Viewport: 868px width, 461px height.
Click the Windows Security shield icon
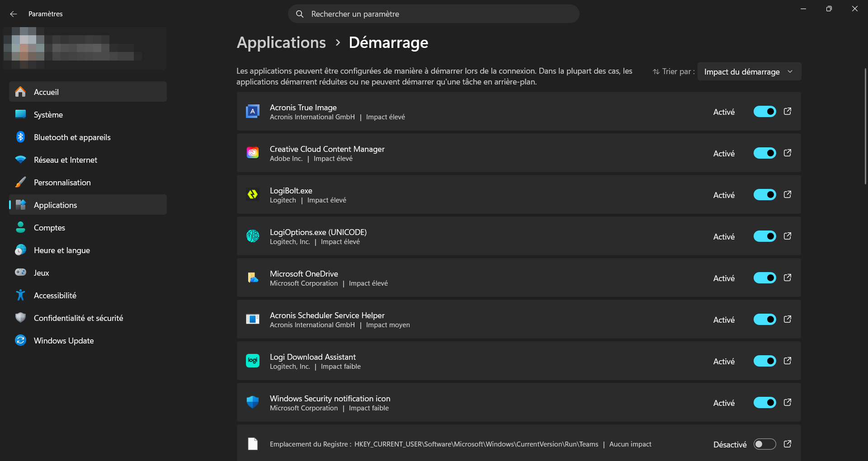[x=253, y=402]
